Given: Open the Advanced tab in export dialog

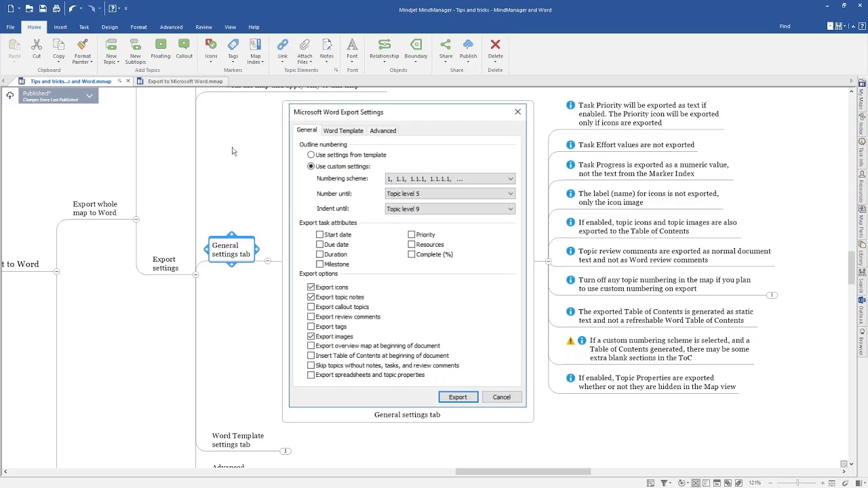Looking at the screenshot, I should [383, 131].
